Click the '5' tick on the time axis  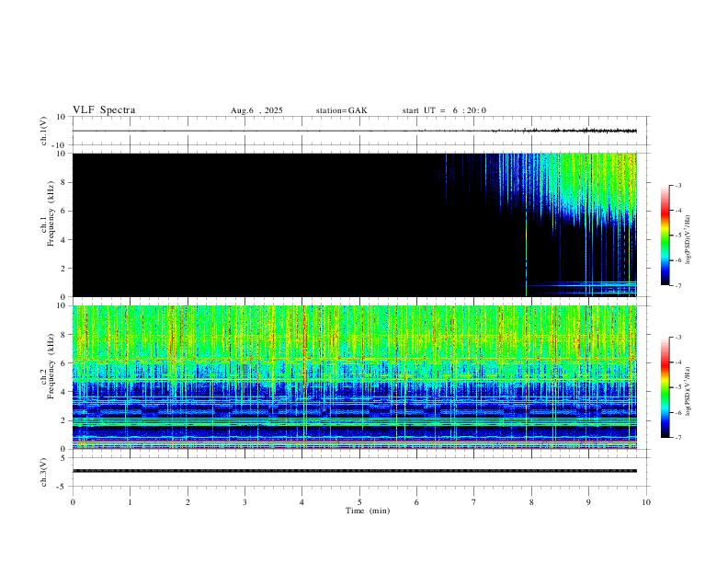(359, 502)
